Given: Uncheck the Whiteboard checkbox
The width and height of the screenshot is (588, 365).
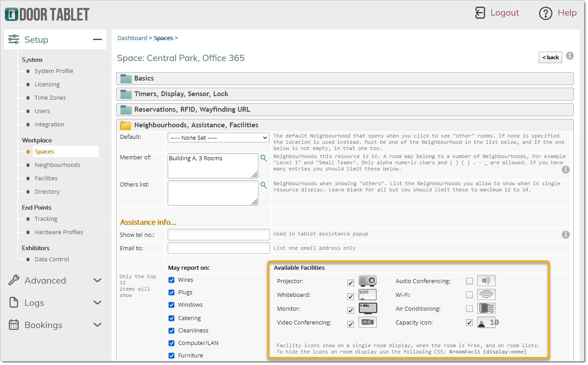Looking at the screenshot, I should pos(351,296).
